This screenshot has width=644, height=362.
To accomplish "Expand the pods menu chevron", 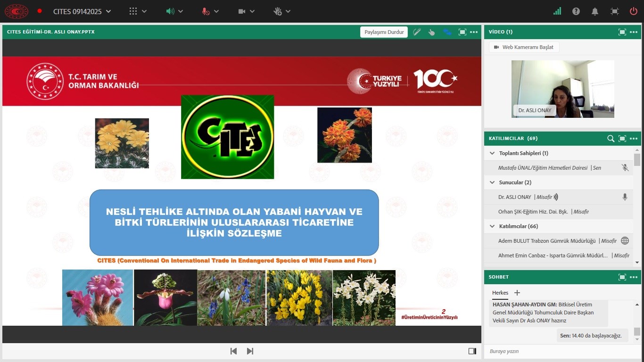I will pos(144,11).
